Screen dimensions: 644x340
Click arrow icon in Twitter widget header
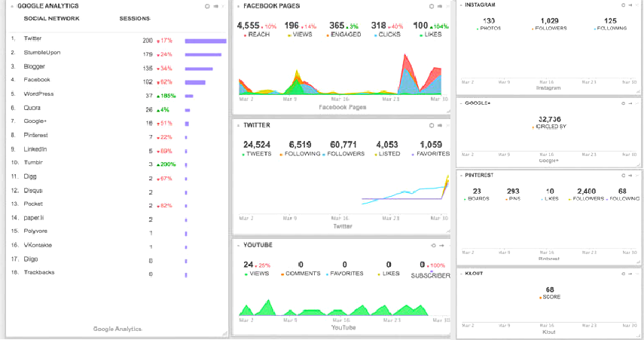440,125
